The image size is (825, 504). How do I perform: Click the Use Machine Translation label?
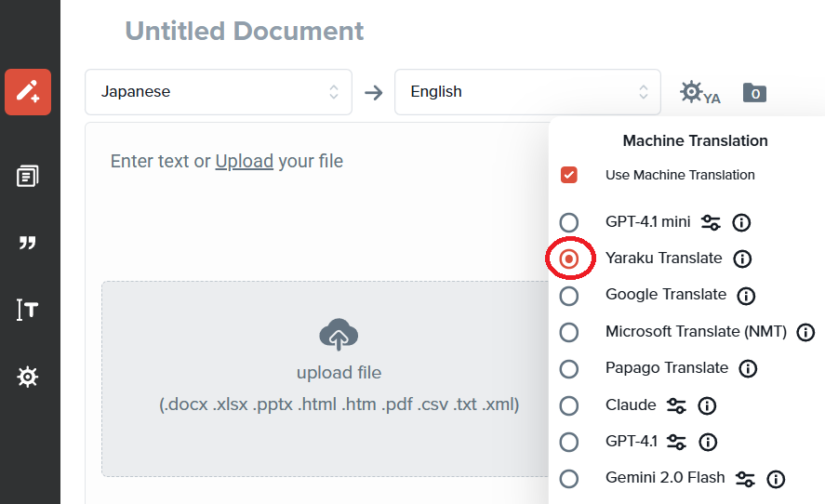[x=680, y=175]
